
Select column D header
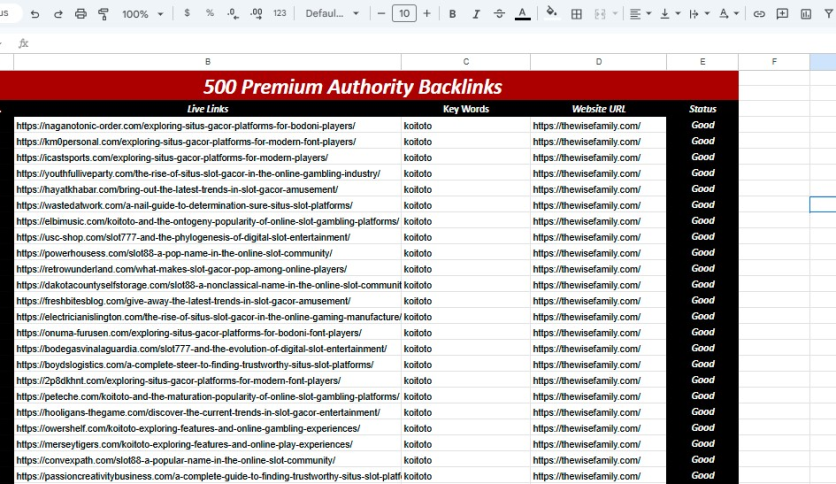point(598,62)
